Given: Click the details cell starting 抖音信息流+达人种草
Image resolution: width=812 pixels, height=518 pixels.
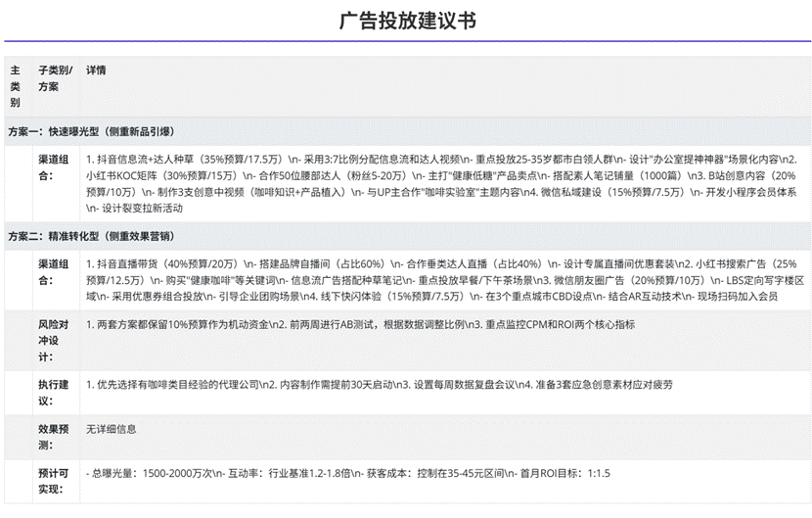Looking at the screenshot, I should pyautogui.click(x=445, y=184).
